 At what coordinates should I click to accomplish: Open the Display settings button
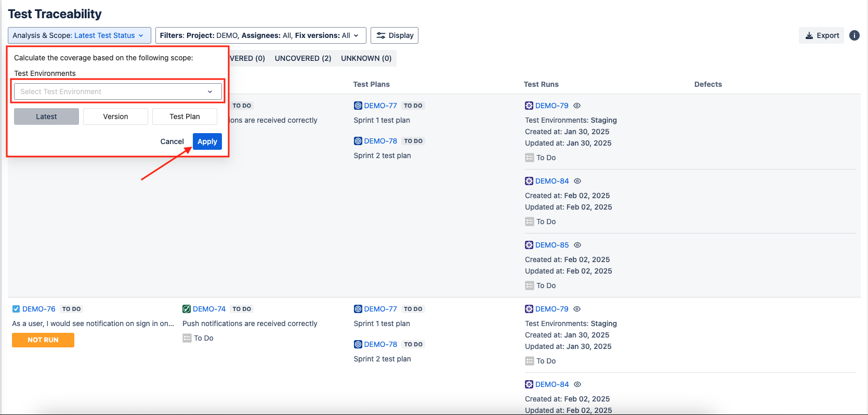pos(394,35)
